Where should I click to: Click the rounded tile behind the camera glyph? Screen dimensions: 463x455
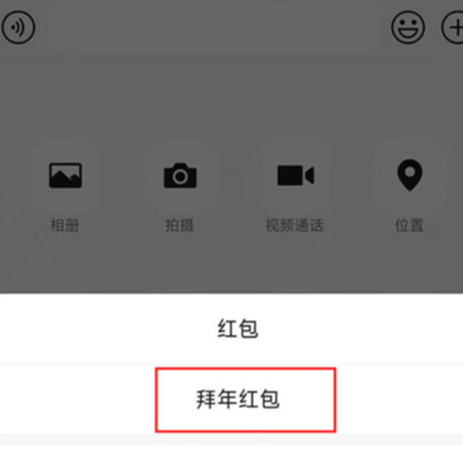(180, 175)
